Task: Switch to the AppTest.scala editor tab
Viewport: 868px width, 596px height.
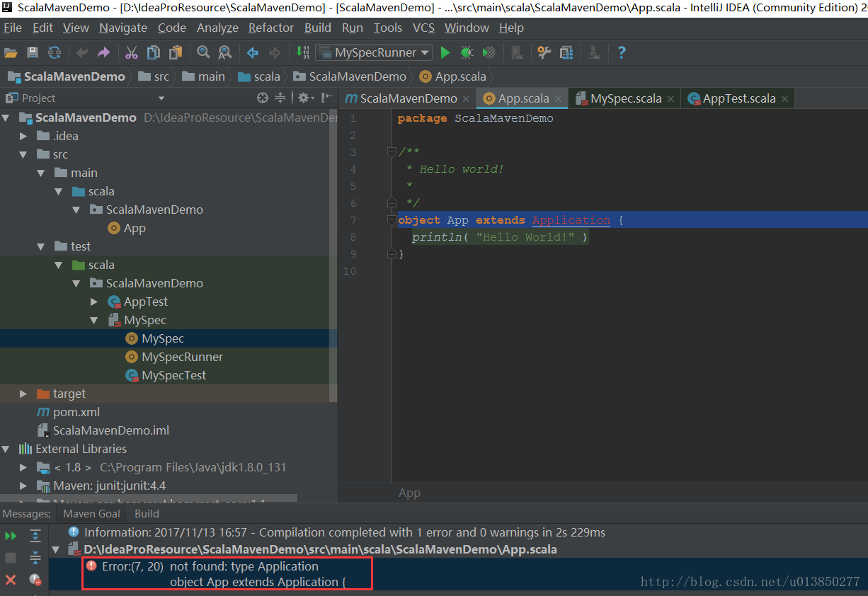Action: [x=739, y=98]
